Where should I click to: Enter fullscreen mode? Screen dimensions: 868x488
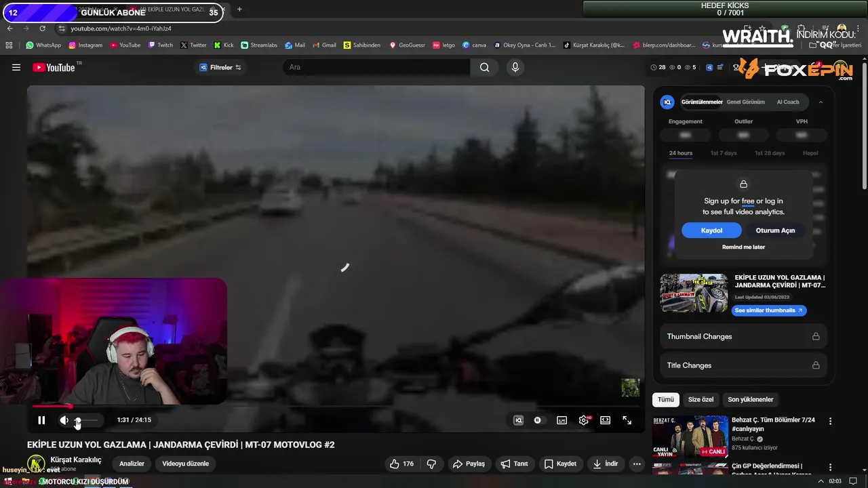(x=627, y=420)
